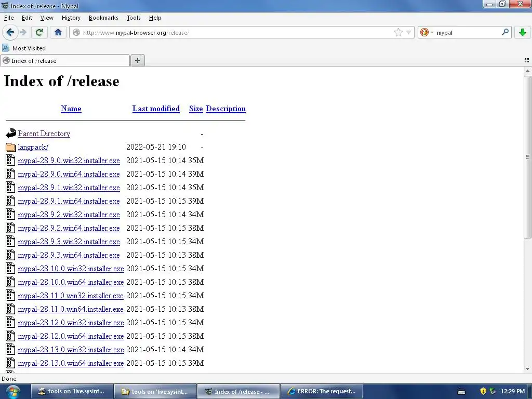Image resolution: width=532 pixels, height=399 pixels.
Task: Click the scrollbar up arrow
Action: pyautogui.click(x=527, y=71)
